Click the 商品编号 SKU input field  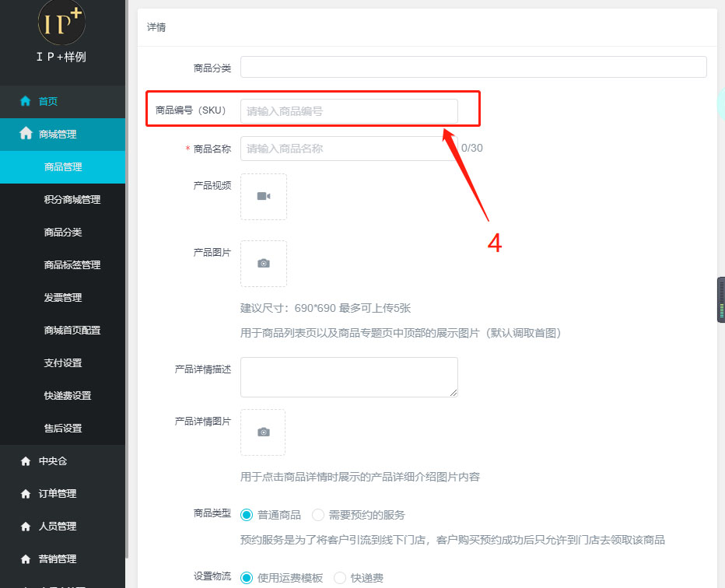348,111
